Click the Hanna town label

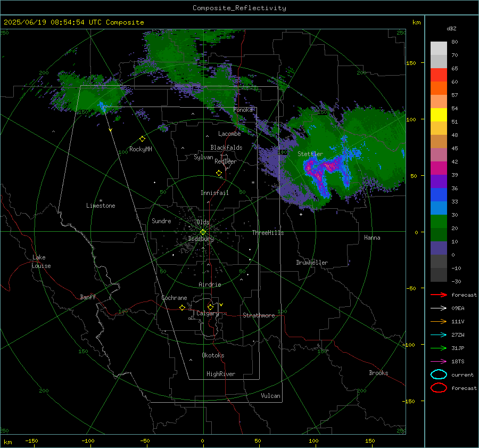pyautogui.click(x=372, y=238)
